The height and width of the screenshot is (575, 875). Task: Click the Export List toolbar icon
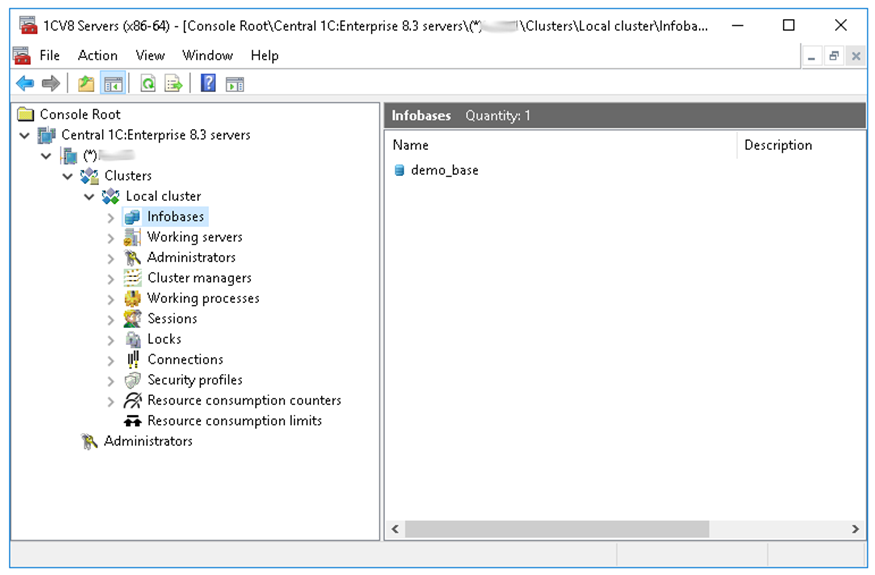click(174, 84)
